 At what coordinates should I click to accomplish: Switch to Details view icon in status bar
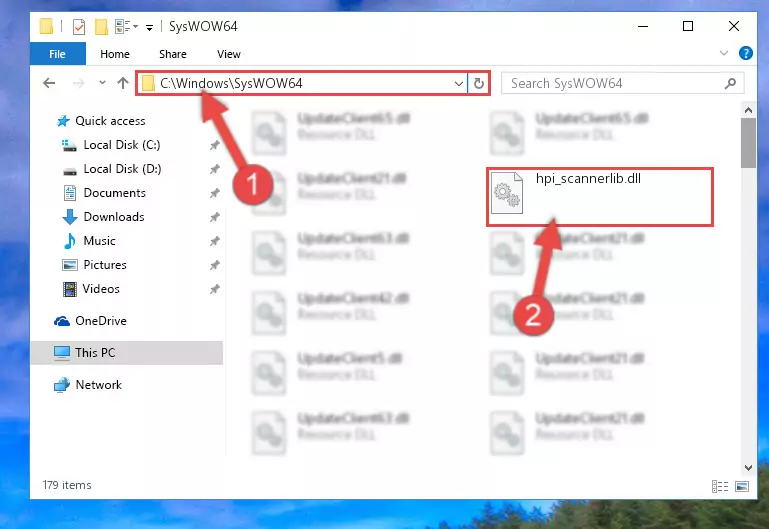[720, 486]
